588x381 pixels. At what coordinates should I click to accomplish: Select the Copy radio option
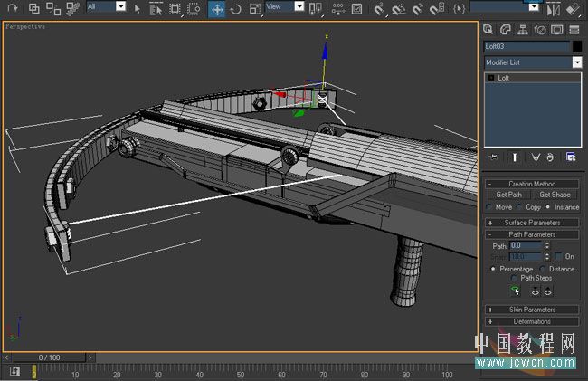click(x=520, y=207)
